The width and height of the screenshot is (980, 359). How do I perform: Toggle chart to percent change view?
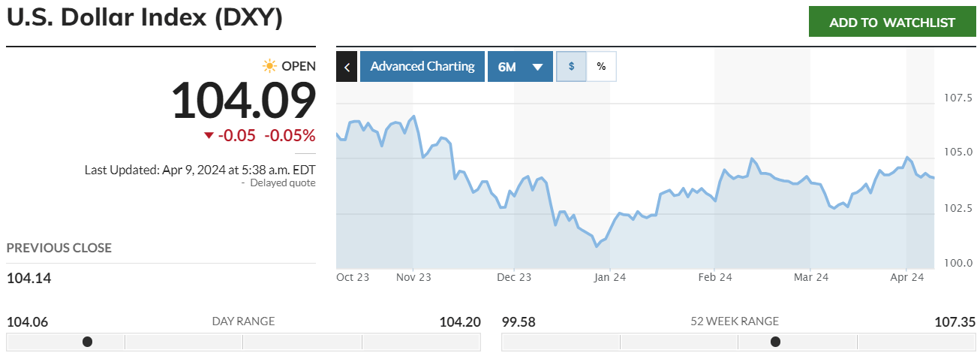(601, 66)
